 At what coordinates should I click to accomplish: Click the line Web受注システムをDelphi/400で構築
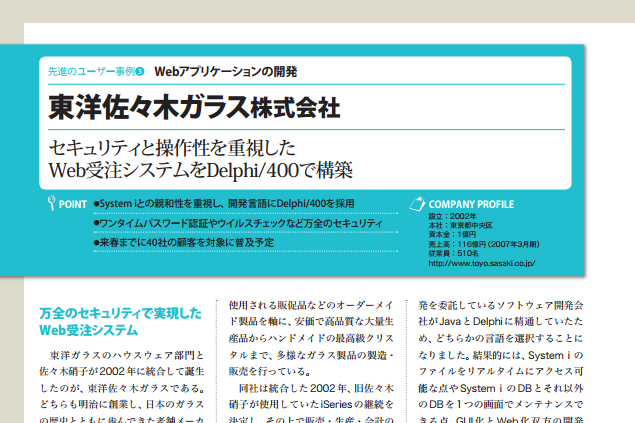[x=200, y=170]
